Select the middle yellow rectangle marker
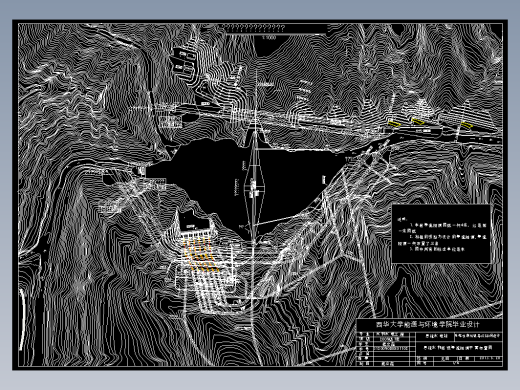Screen dimensions: 520x390 418,121
